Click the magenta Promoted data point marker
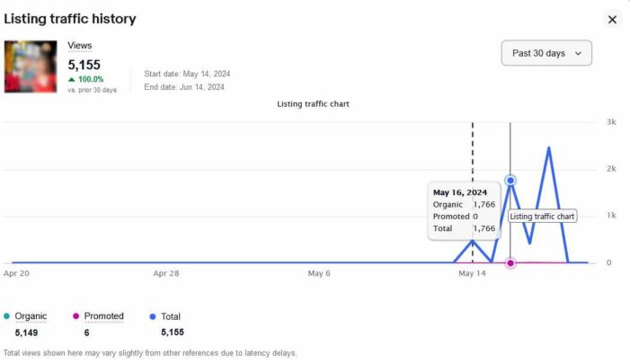 tap(510, 262)
